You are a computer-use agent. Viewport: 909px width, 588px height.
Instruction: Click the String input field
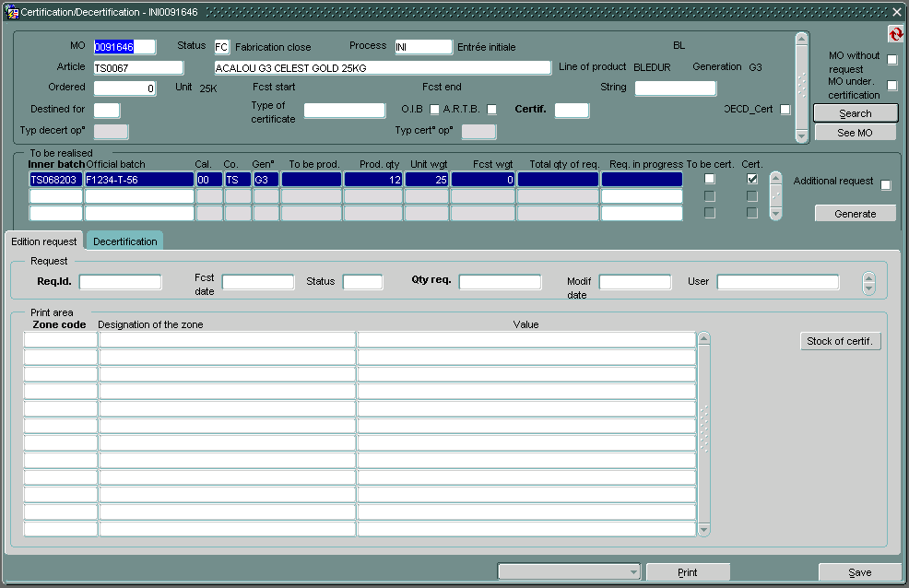(676, 88)
